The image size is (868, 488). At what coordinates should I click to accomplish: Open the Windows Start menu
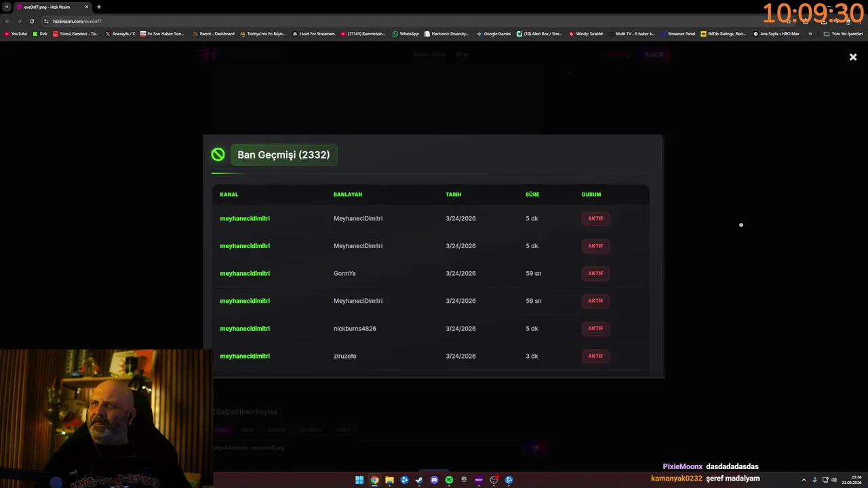(x=359, y=480)
